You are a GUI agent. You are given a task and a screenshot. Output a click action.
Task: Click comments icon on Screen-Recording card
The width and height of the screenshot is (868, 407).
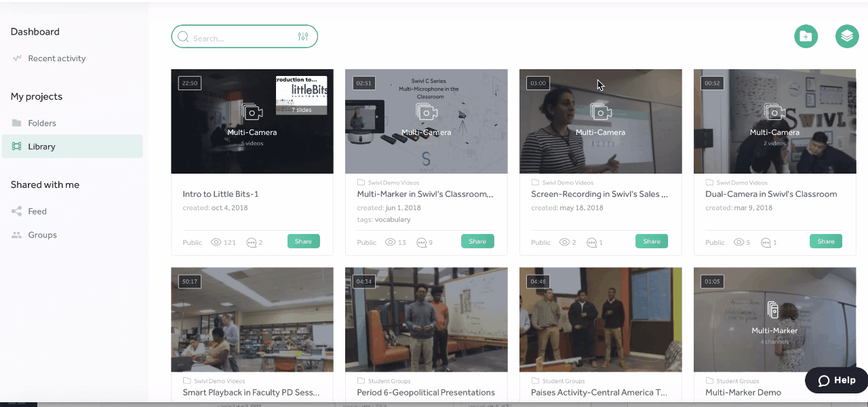tap(592, 242)
